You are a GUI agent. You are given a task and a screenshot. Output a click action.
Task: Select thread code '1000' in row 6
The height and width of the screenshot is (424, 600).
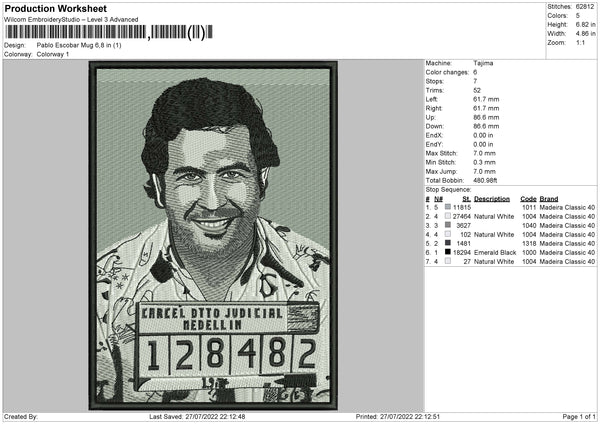tap(529, 253)
